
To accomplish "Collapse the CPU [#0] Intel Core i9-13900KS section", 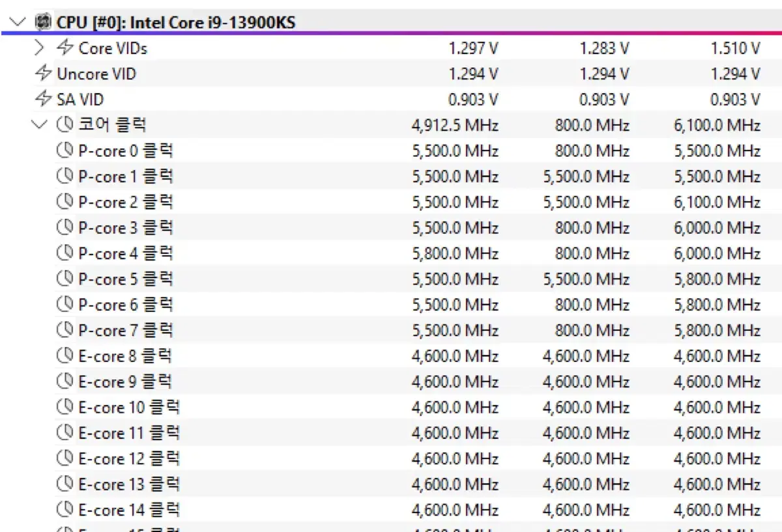I will point(18,22).
